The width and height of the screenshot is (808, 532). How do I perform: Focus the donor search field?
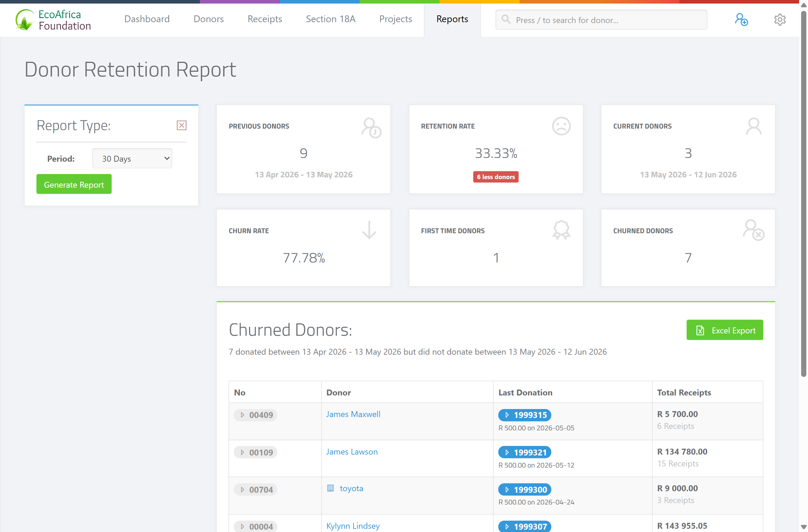(601, 20)
